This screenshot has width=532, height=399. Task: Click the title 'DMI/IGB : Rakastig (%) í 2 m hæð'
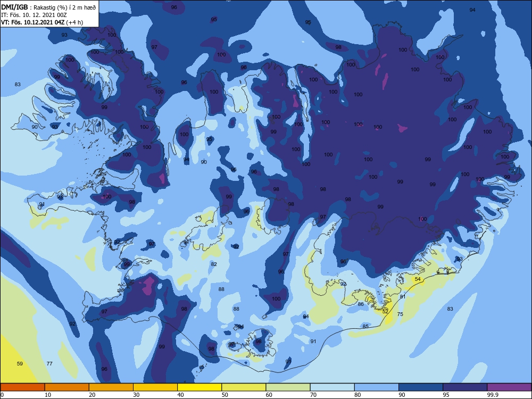48,7
